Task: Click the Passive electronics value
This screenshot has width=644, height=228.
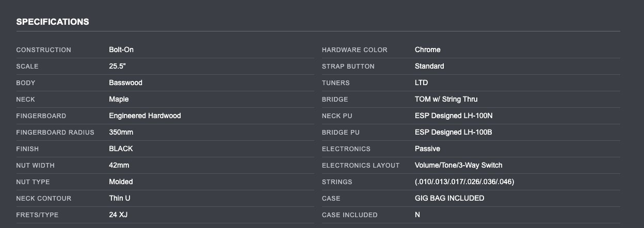Action: pyautogui.click(x=427, y=149)
